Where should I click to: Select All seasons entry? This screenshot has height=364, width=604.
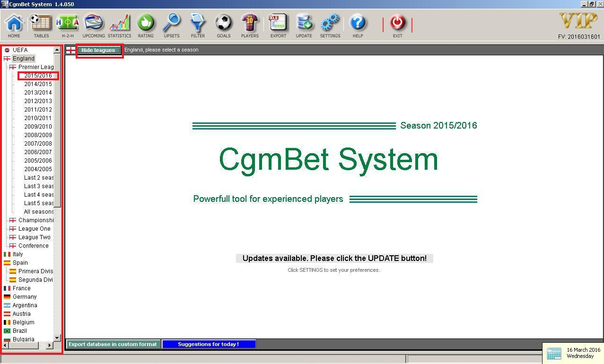(x=39, y=212)
